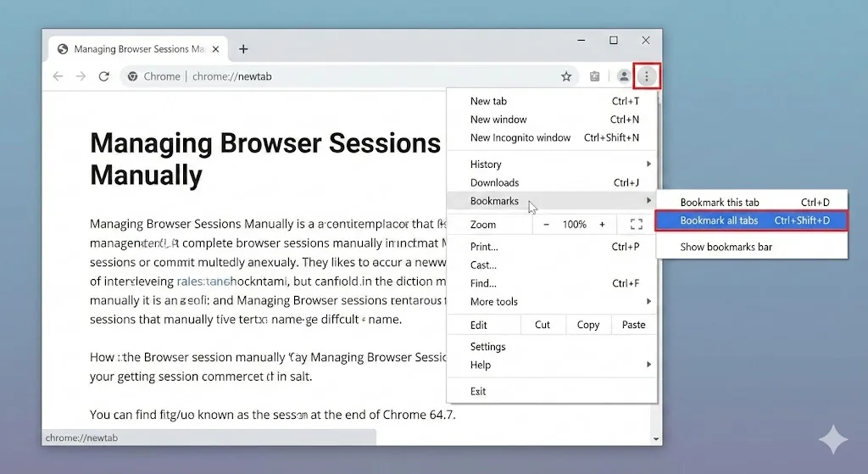This screenshot has width=868, height=474.
Task: Toggle Show bookmarks bar
Action: (752, 247)
